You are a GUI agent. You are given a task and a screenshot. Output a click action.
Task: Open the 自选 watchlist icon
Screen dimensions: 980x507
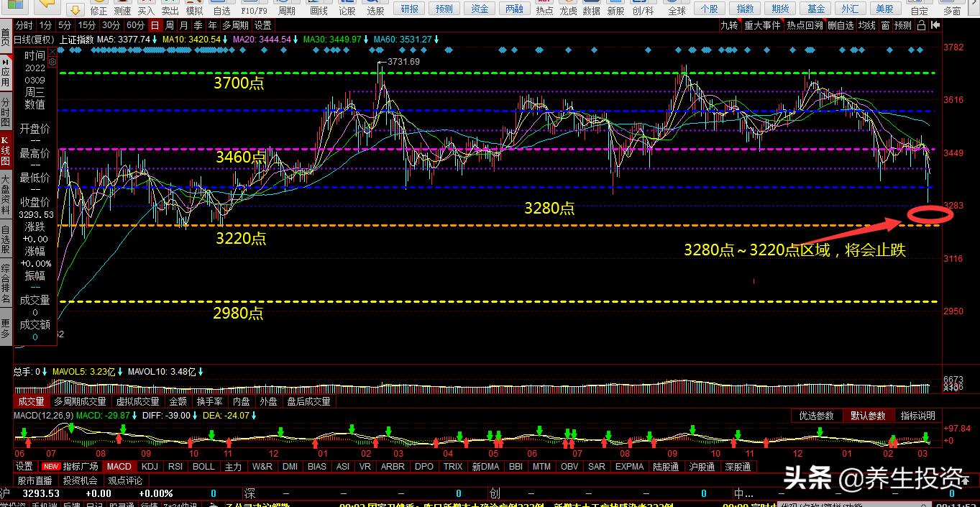click(222, 8)
